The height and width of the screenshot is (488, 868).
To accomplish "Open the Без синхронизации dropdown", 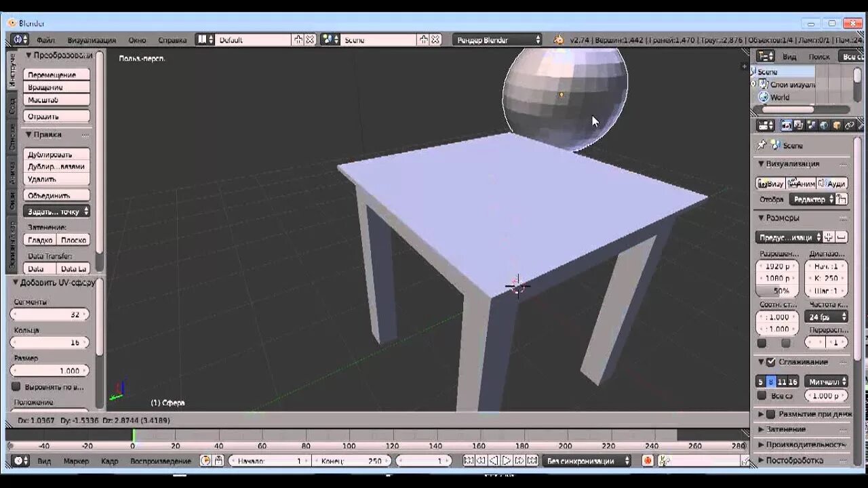I will point(587,461).
